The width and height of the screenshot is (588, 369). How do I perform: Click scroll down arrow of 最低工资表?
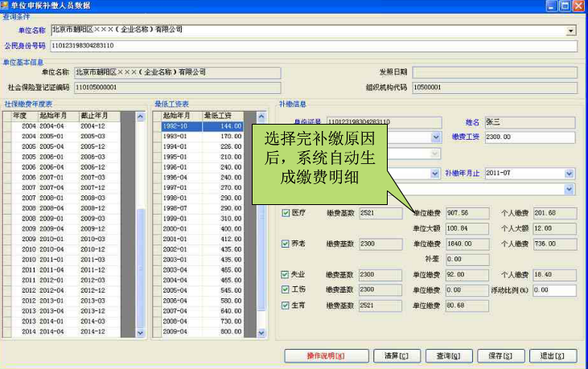(x=261, y=333)
